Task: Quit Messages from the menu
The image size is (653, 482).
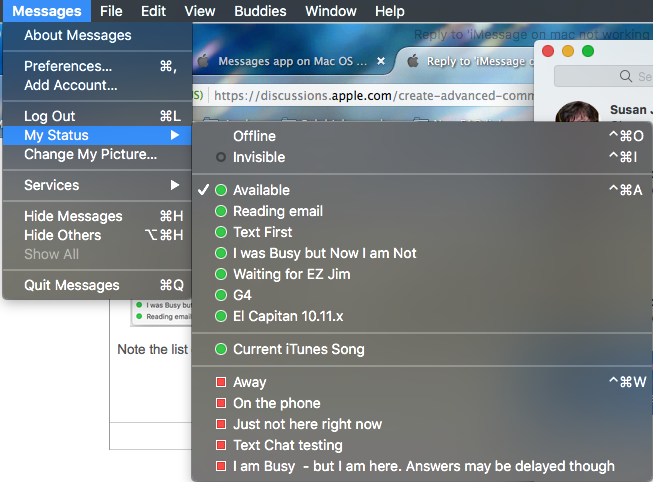Action: tap(97, 285)
